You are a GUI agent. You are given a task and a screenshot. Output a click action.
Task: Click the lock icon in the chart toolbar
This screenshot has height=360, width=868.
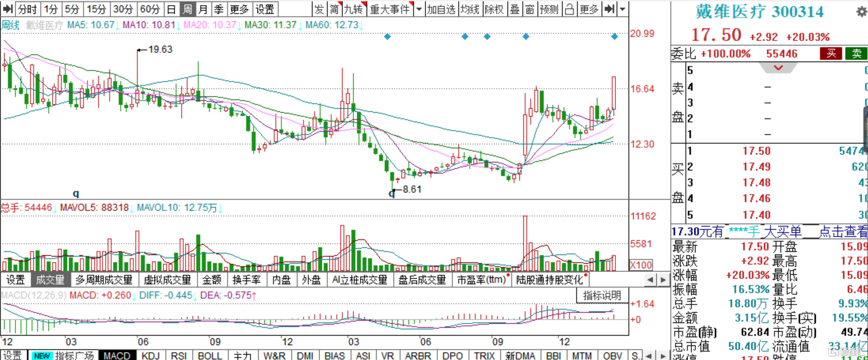click(x=569, y=9)
